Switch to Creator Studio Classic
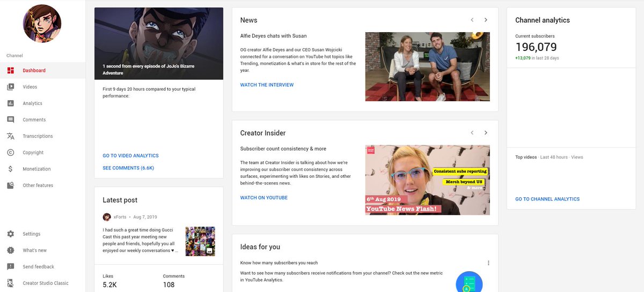The image size is (644, 292). (42, 283)
